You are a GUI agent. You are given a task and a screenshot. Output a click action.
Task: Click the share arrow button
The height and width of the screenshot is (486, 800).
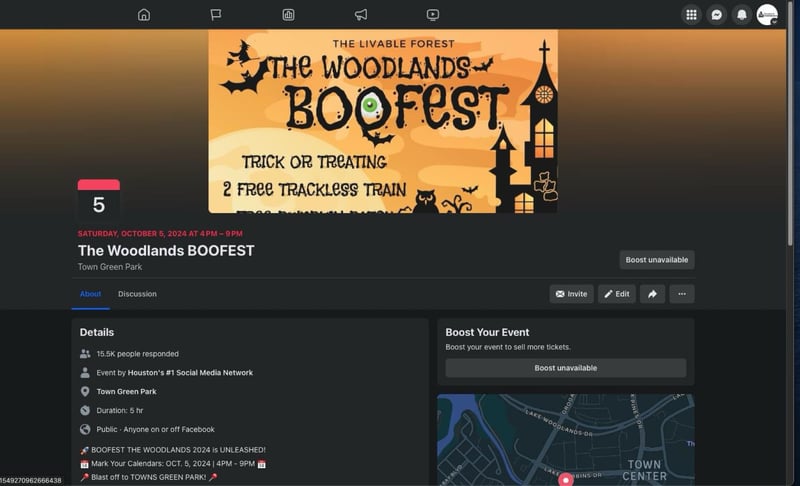[x=653, y=294]
